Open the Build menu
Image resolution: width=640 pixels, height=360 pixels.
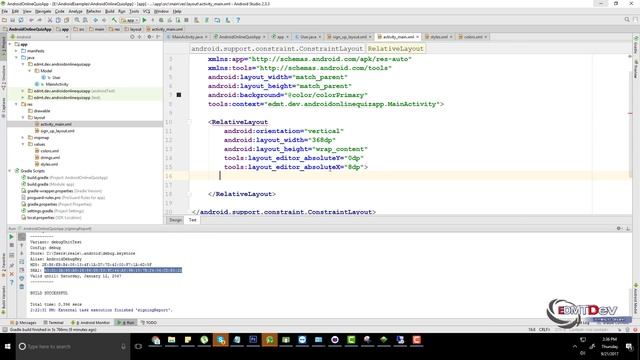click(x=109, y=11)
